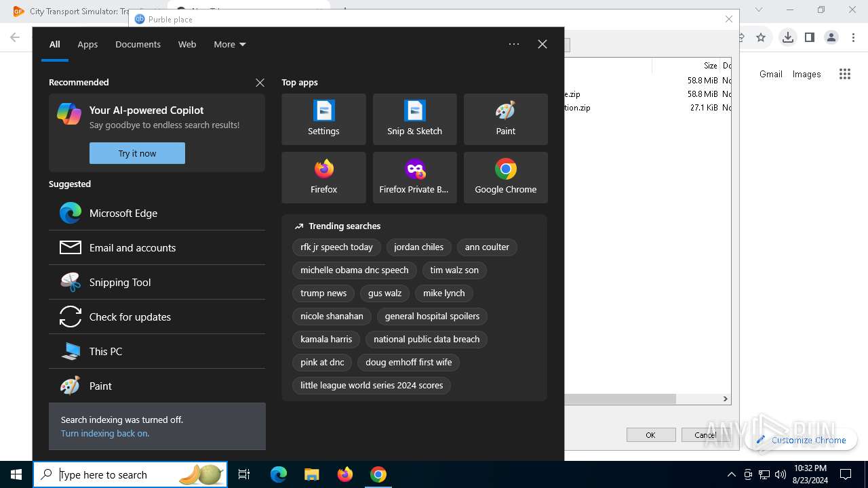Open Chrome's tab search dropdown
This screenshot has width=868, height=488.
click(x=759, y=9)
